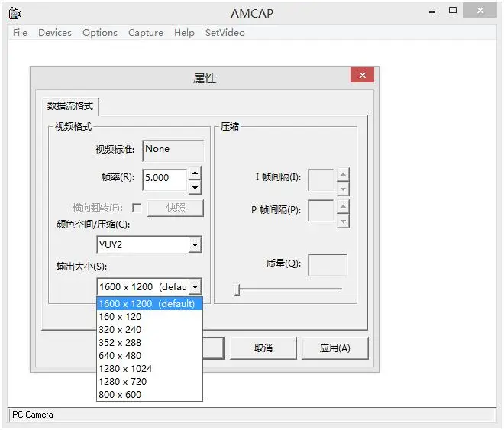Click I 帧间隔 down arrow

[x=343, y=189]
